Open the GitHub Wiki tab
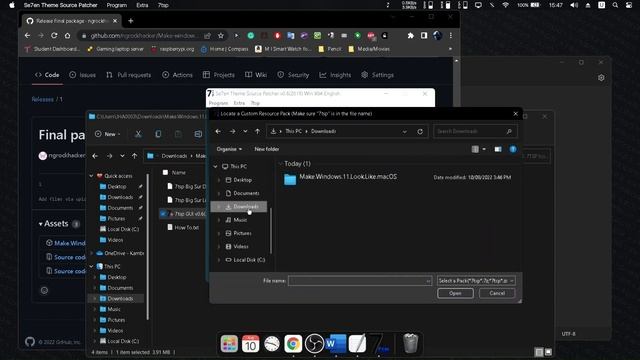640x360 pixels. tap(256, 75)
